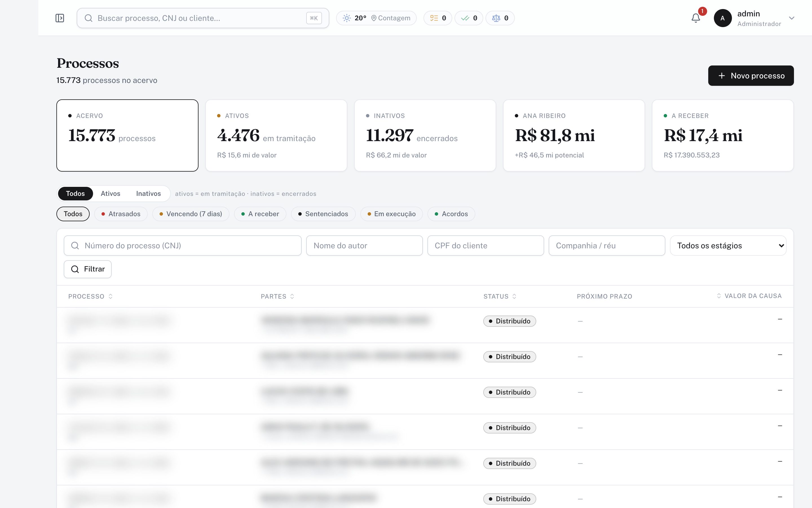Screen dimensions: 812x508
Task: Open the task list counter chip
Action: point(438,18)
